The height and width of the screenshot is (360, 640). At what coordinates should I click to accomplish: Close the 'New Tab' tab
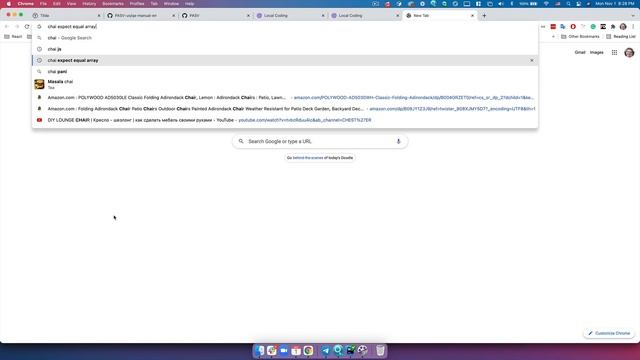(x=472, y=16)
